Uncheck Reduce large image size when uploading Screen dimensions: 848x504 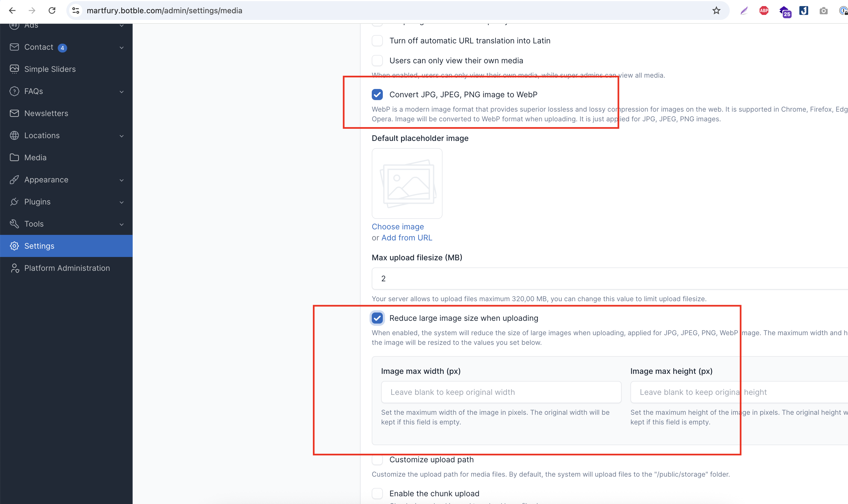[x=377, y=318]
